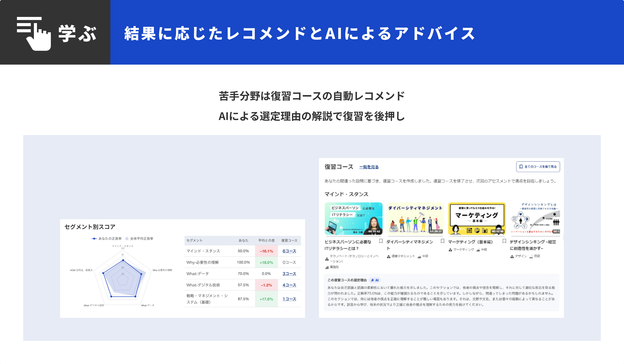624x364 pixels.
Task: Click category icon beside デザイン
Action: 512,257
